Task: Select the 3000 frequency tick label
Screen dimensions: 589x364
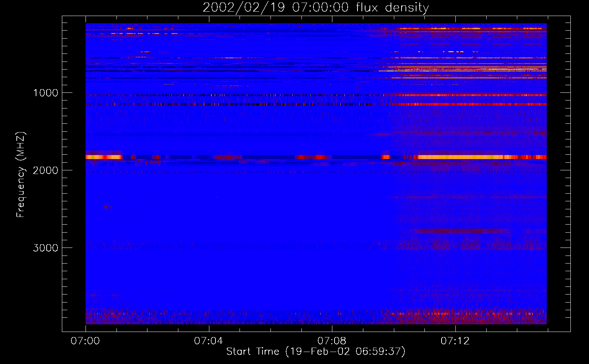Action: pyautogui.click(x=46, y=248)
